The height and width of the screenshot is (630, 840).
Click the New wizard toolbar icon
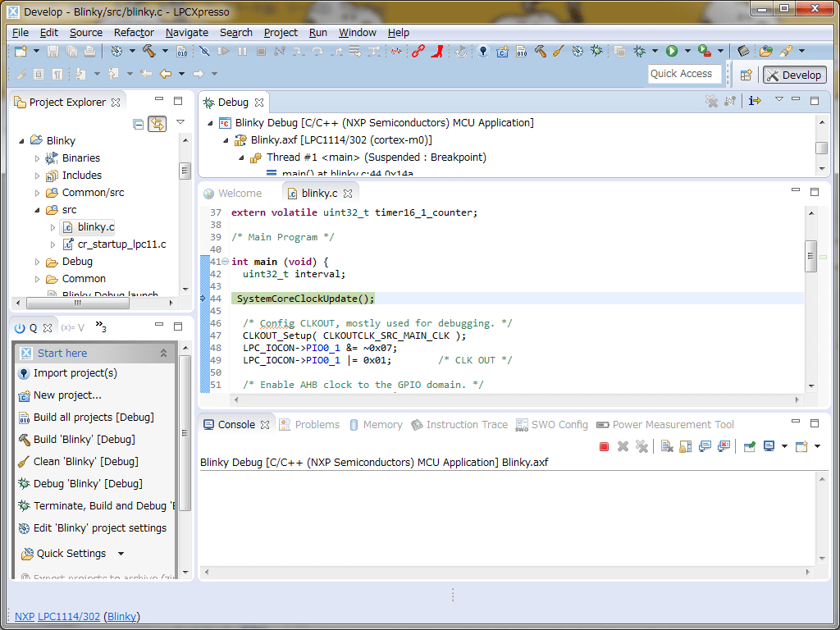click(21, 51)
